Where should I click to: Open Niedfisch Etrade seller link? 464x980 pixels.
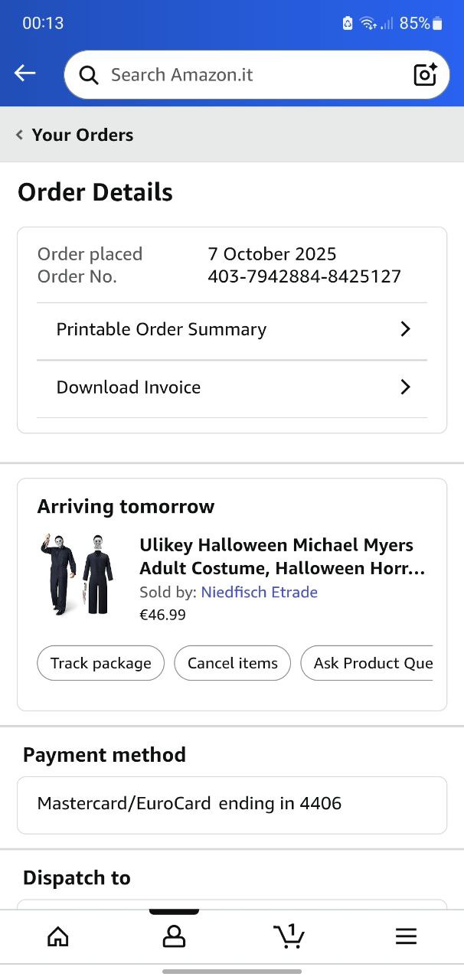[260, 592]
